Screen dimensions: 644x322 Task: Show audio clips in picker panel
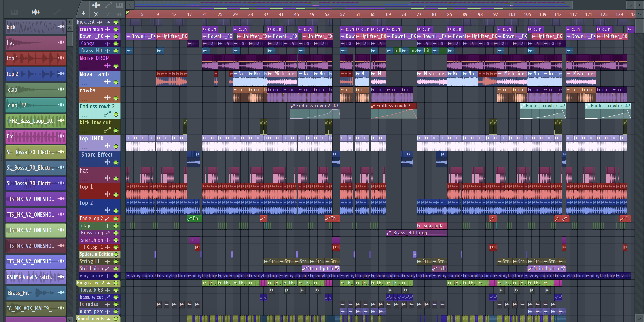36,12
